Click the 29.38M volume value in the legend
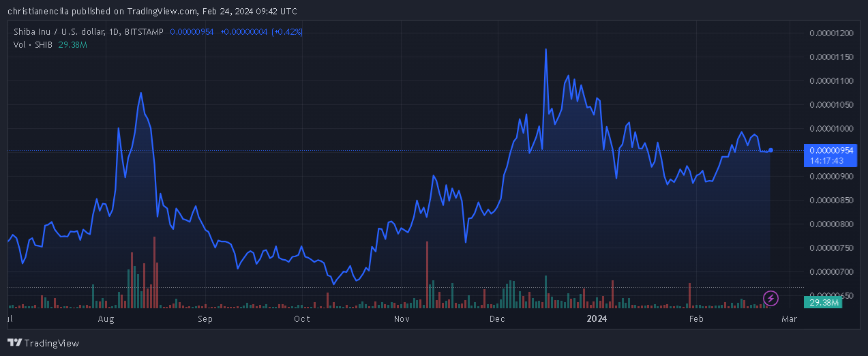Image resolution: width=868 pixels, height=356 pixels. pos(72,44)
